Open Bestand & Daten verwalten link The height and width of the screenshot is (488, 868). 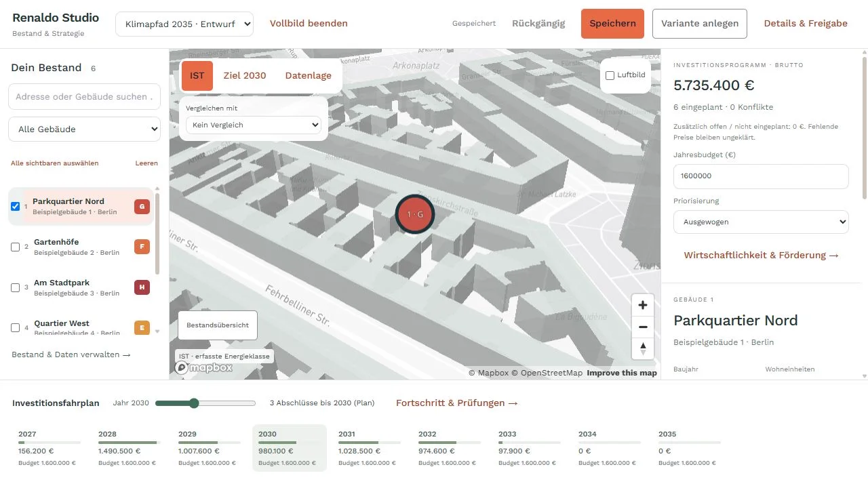[x=71, y=354]
